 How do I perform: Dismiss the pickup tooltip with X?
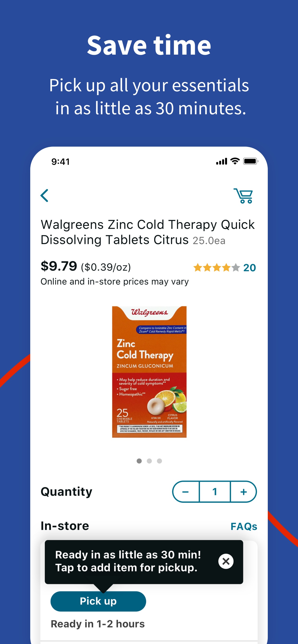coord(226,561)
